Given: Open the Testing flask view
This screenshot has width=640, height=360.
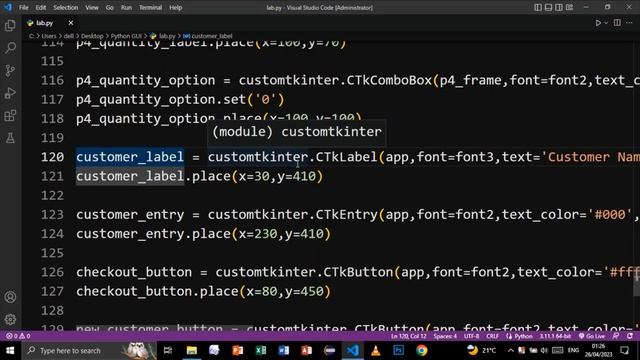Looking at the screenshot, I should tap(10, 138).
